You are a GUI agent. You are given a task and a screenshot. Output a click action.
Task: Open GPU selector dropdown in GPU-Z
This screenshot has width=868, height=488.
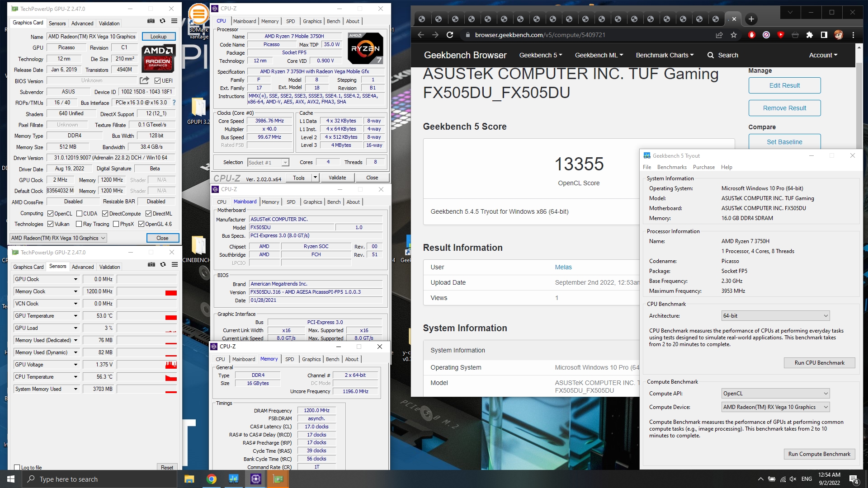coord(58,238)
